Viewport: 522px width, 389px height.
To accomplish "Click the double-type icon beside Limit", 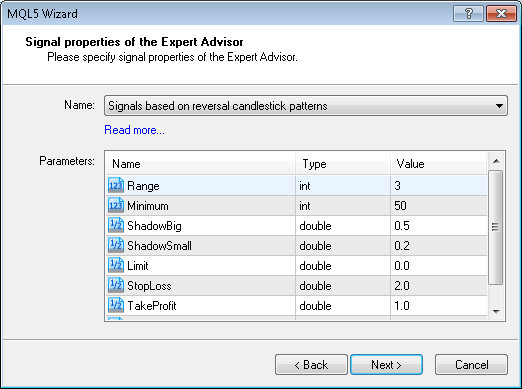I will click(x=116, y=265).
